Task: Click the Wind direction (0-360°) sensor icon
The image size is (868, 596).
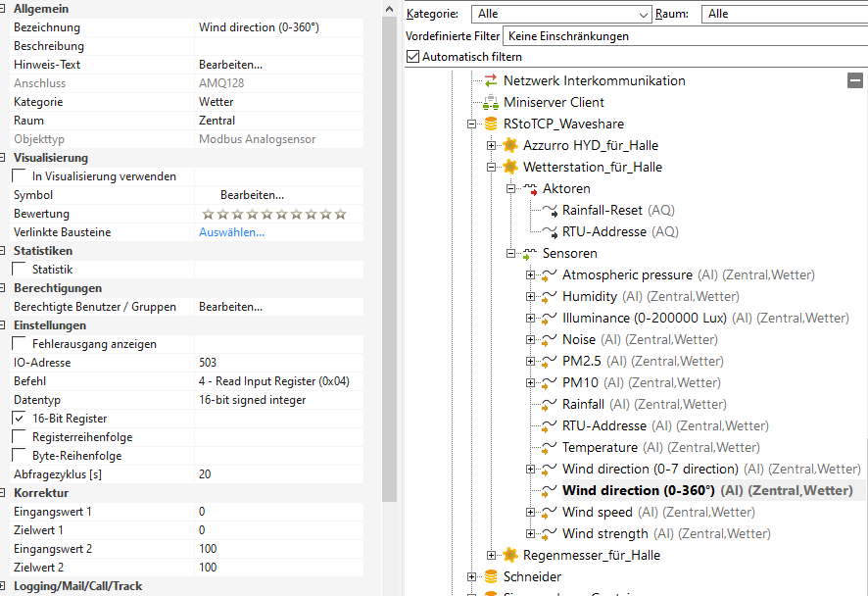Action: [x=550, y=491]
